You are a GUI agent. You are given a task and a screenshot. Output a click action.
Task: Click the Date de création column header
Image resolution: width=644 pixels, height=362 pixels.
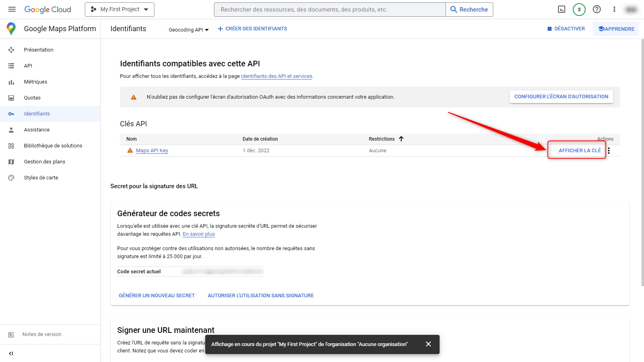[x=260, y=139]
